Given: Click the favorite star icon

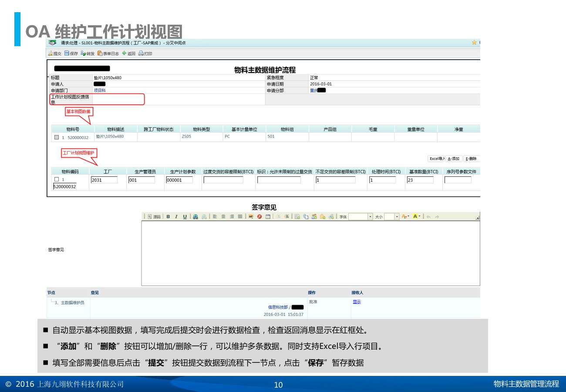Looking at the screenshot, I should [474, 43].
